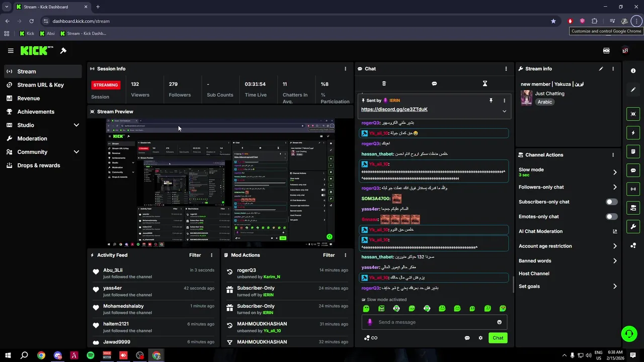644x362 pixels.
Task: Click the Kick logo in header
Action: [x=37, y=50]
